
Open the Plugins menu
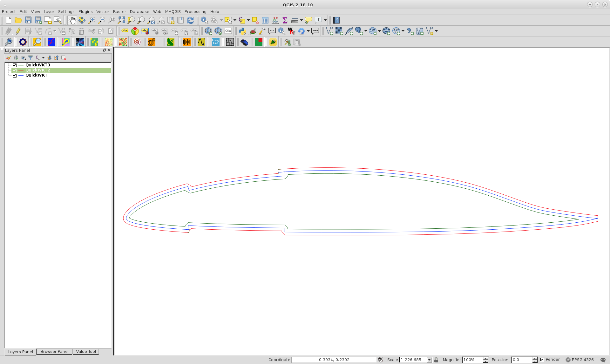[85, 12]
